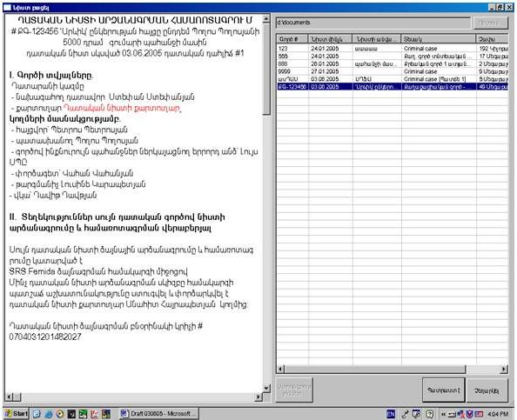Click the d:\documents path field
Screen dimensions: 517x420
pyautogui.click(x=373, y=23)
